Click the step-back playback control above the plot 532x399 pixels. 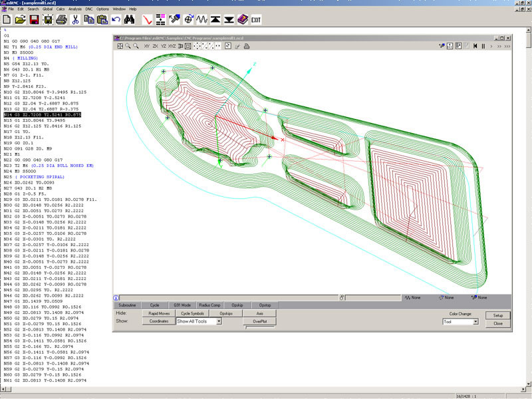click(x=475, y=46)
